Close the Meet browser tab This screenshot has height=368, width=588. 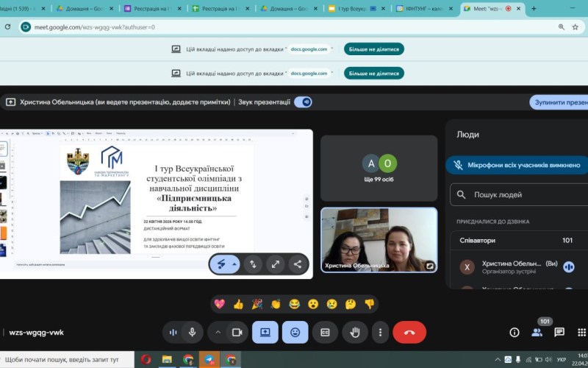519,9
